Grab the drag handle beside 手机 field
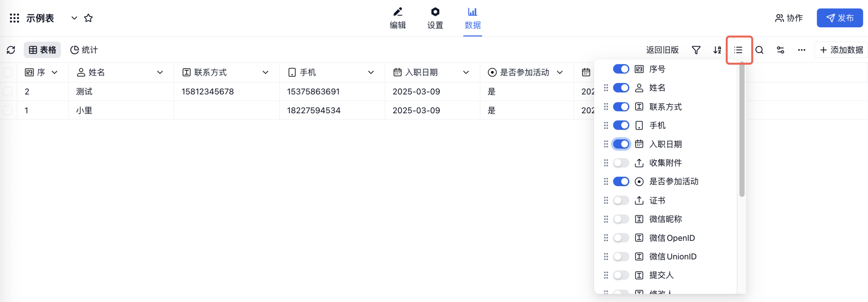Viewport: 868px width, 302px height. [606, 125]
